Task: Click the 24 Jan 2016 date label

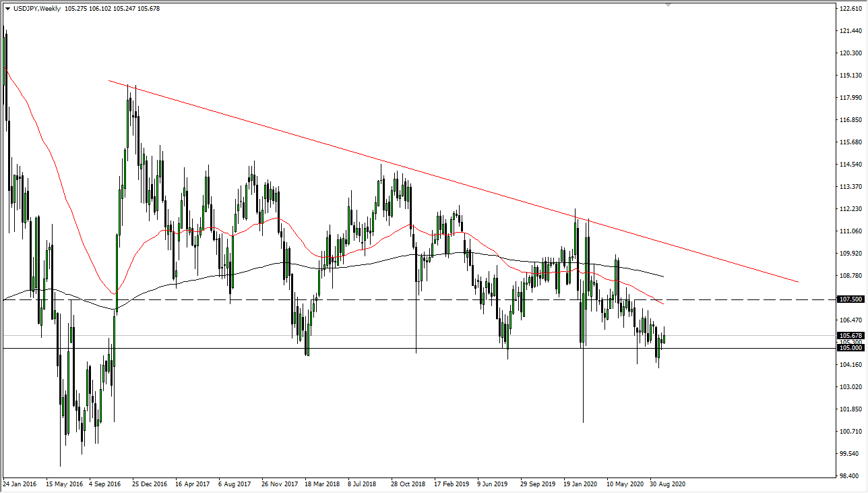Action: pos(20,484)
